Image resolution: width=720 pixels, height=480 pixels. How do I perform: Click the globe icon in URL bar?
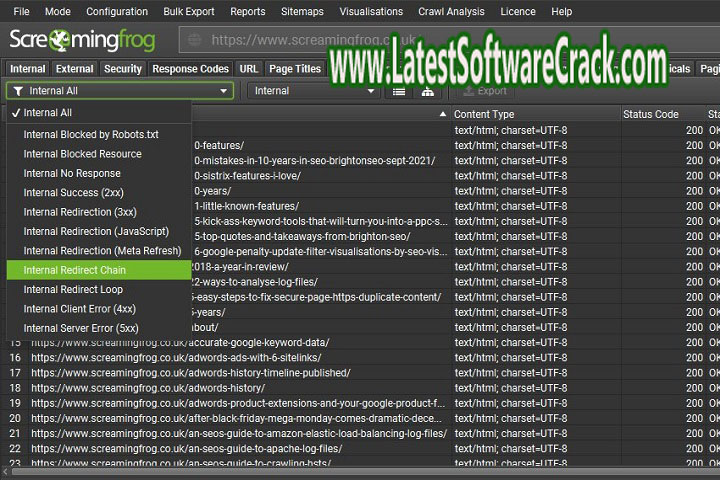(194, 40)
